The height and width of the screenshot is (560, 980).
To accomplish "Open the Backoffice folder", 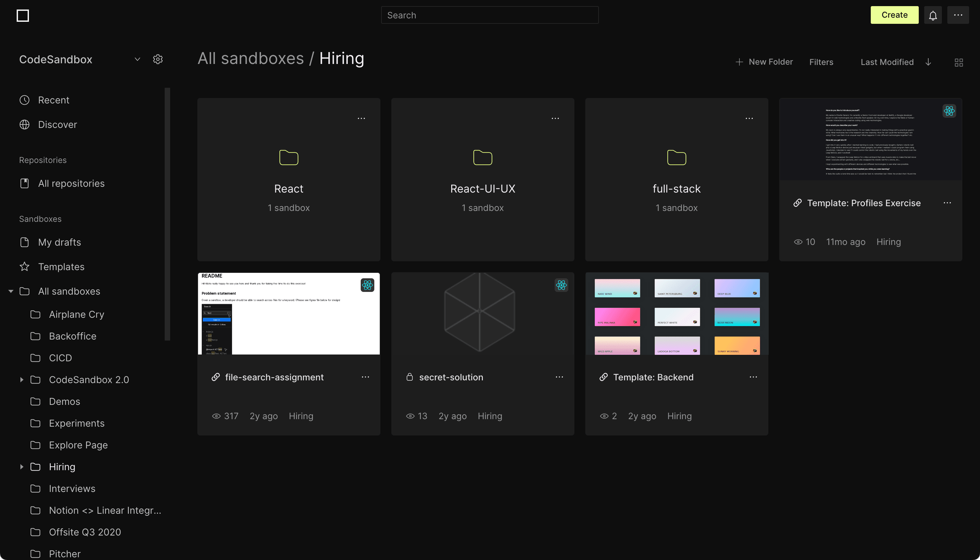I will pos(73,336).
